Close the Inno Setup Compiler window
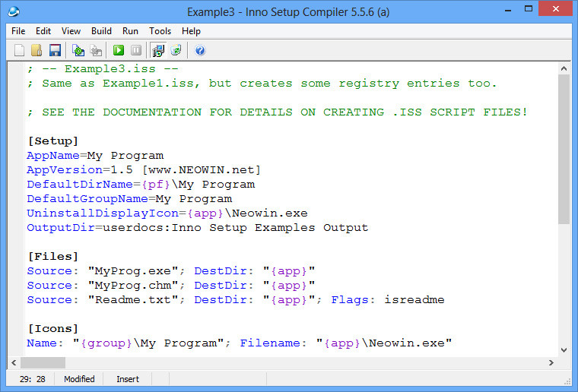Viewport: 578px width, 392px height. click(x=555, y=8)
